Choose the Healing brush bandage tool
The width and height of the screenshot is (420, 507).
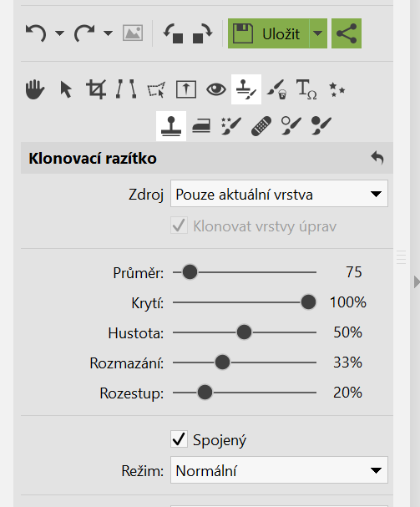(x=261, y=126)
